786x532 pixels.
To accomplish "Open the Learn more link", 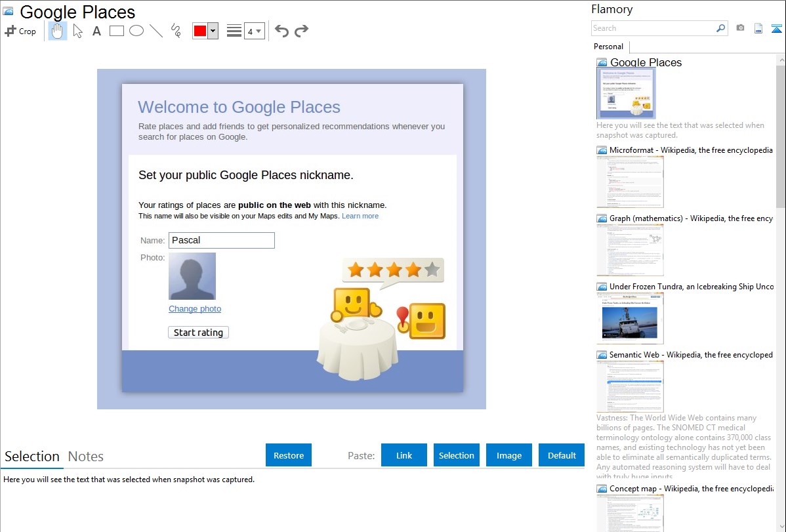I will point(360,216).
